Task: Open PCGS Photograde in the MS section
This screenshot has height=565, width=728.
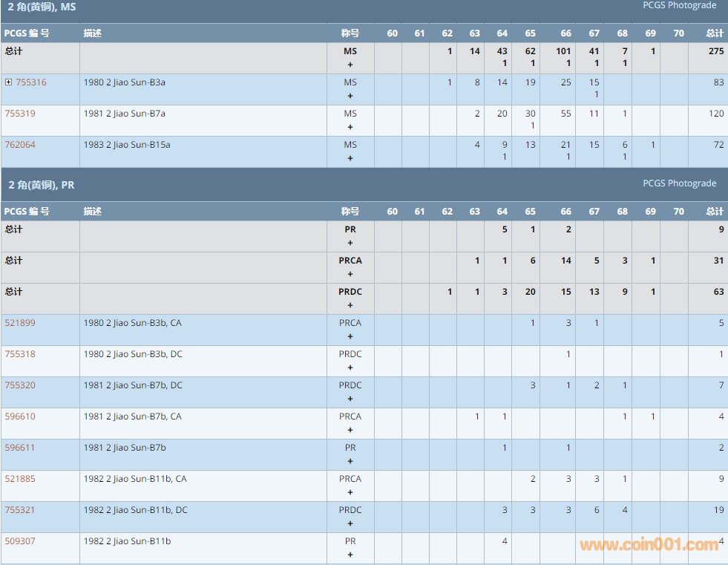Action: pyautogui.click(x=679, y=6)
